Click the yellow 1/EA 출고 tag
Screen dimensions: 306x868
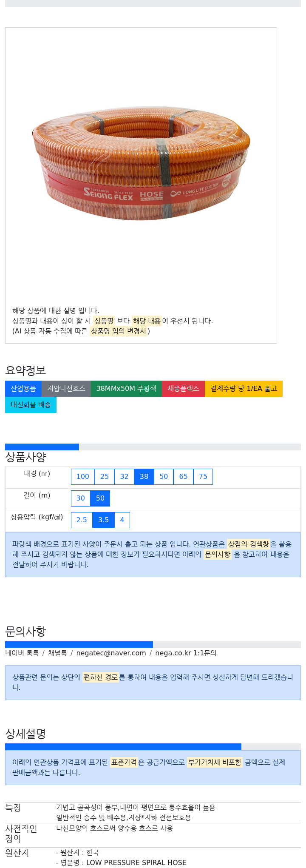coord(244,389)
